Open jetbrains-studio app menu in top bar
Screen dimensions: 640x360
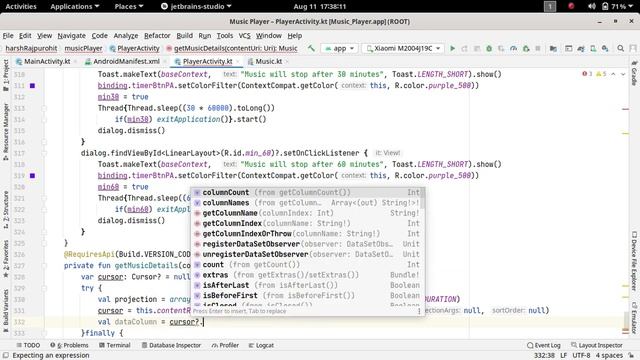click(x=196, y=6)
